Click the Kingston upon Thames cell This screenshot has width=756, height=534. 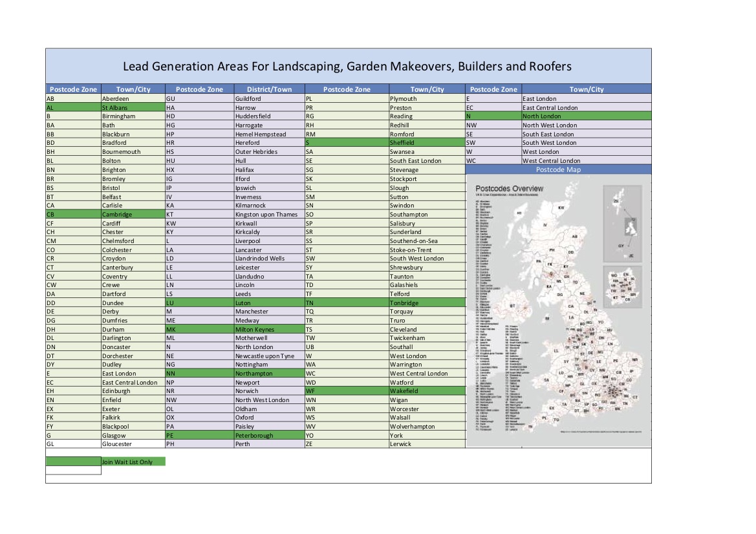pyautogui.click(x=269, y=215)
